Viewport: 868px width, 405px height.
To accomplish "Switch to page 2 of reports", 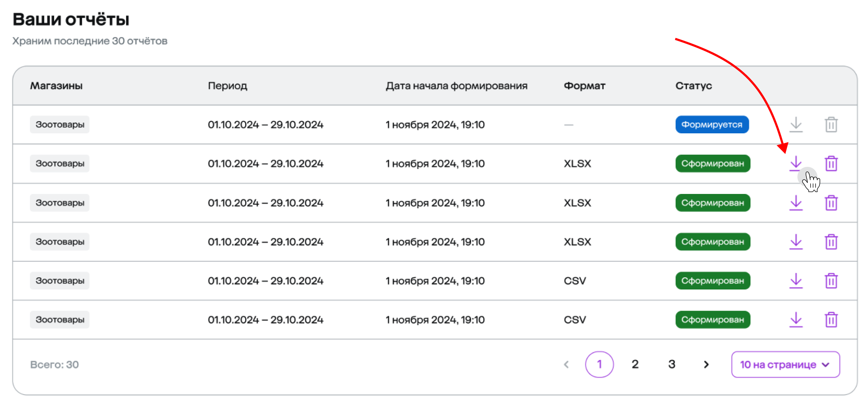I will coord(635,364).
